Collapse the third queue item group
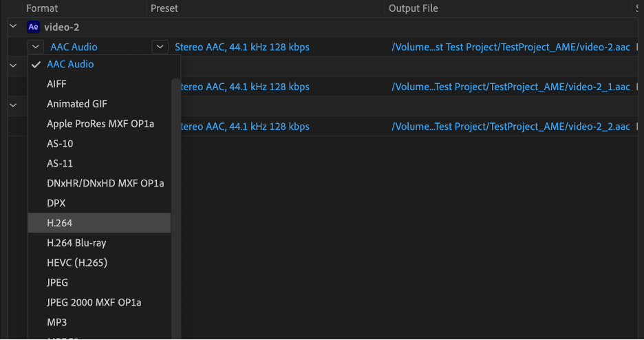 click(13, 105)
